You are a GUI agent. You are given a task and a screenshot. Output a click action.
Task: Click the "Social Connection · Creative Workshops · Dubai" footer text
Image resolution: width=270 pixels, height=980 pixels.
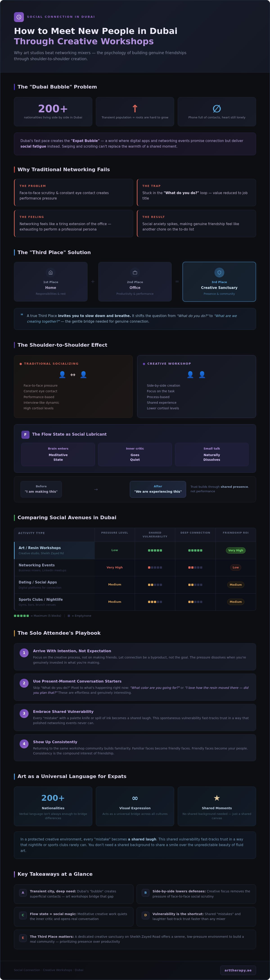49,970
